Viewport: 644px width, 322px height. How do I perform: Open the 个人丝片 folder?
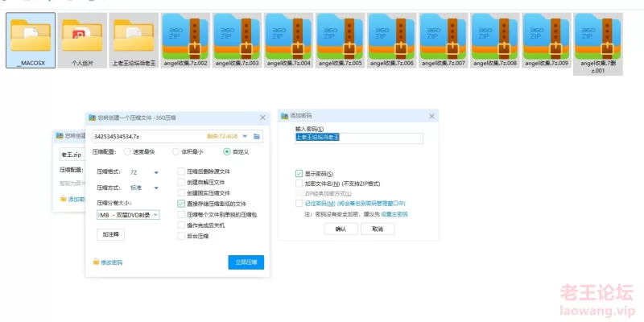82,40
